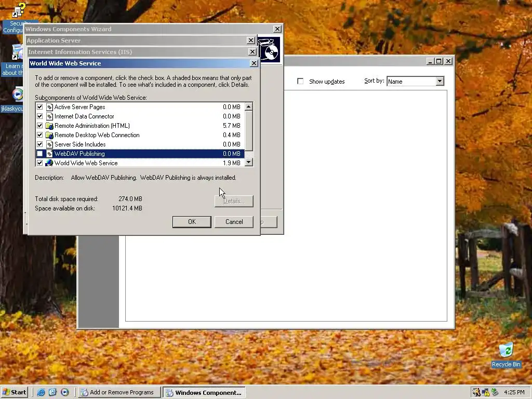
Task: Maximize the Add or Remove Programs window
Action: (438, 61)
